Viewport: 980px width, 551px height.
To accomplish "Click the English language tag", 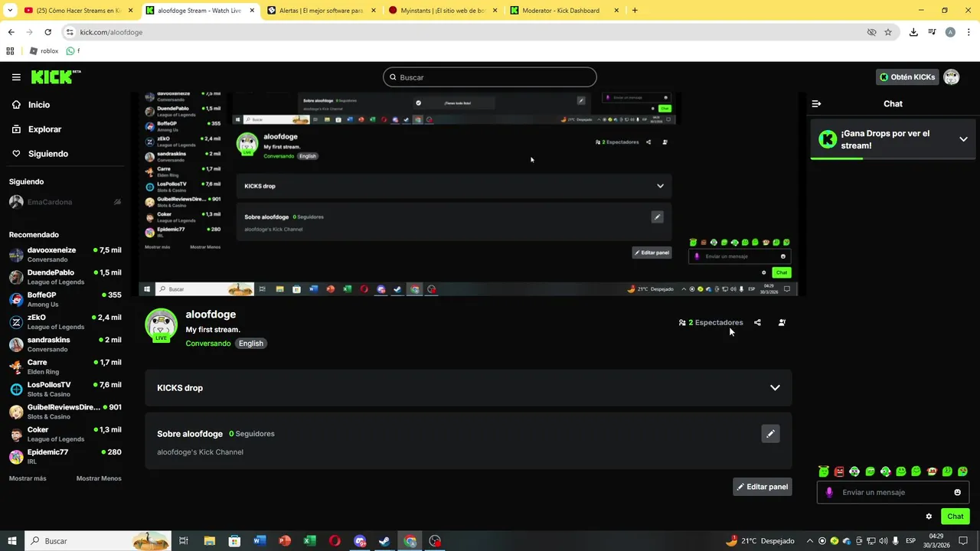I will 250,344.
